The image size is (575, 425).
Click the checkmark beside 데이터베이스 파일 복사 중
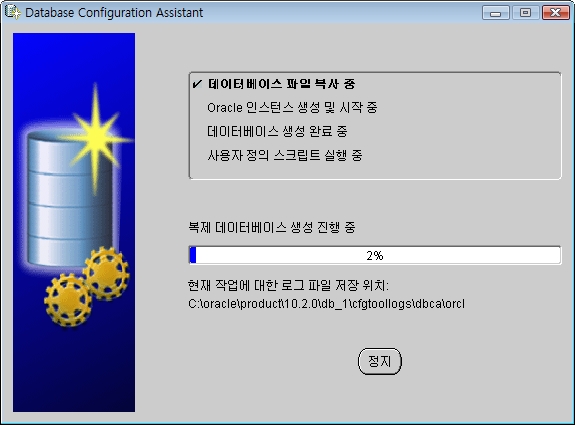pos(197,84)
